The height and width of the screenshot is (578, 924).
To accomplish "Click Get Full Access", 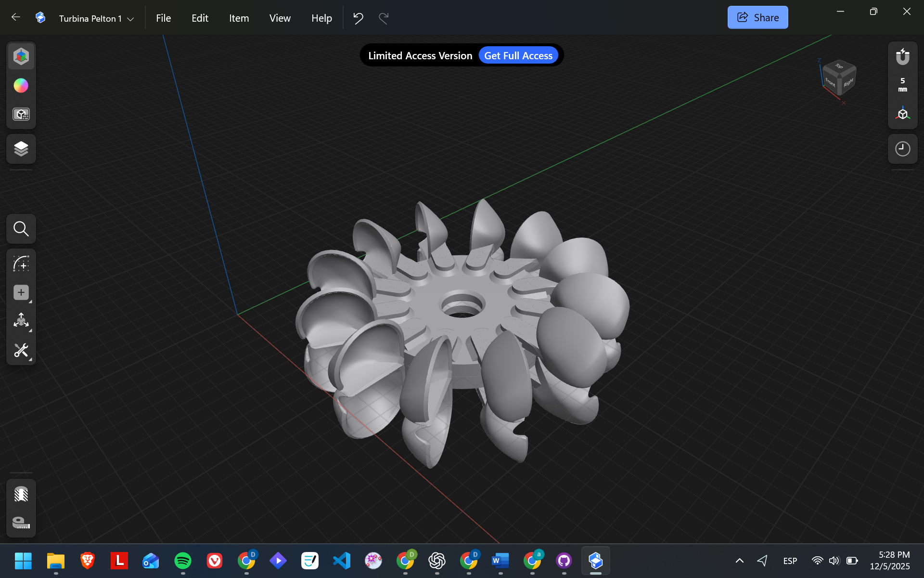I will [518, 55].
